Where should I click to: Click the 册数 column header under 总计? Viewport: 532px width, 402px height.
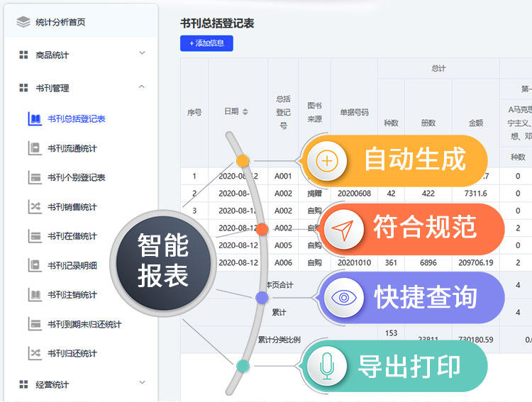tap(428, 123)
